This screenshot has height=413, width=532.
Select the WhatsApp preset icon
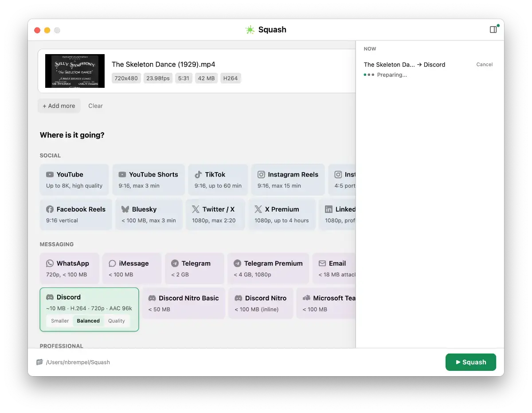(x=50, y=264)
